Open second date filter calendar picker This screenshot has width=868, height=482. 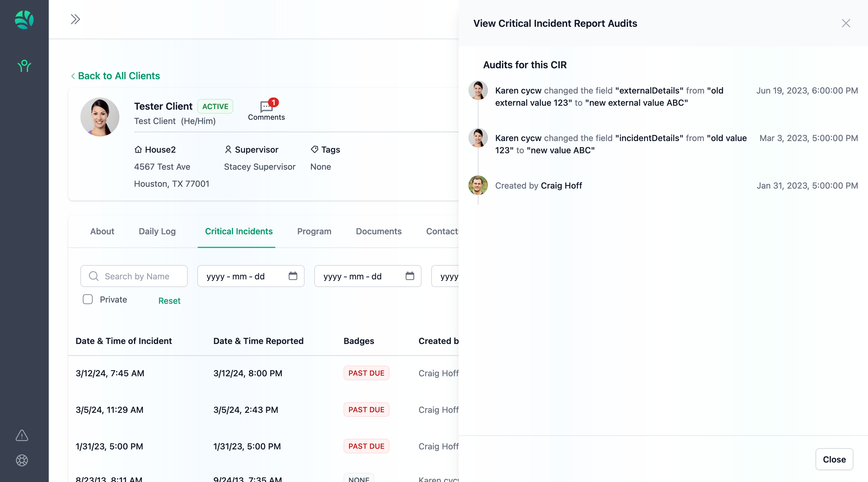[410, 276]
